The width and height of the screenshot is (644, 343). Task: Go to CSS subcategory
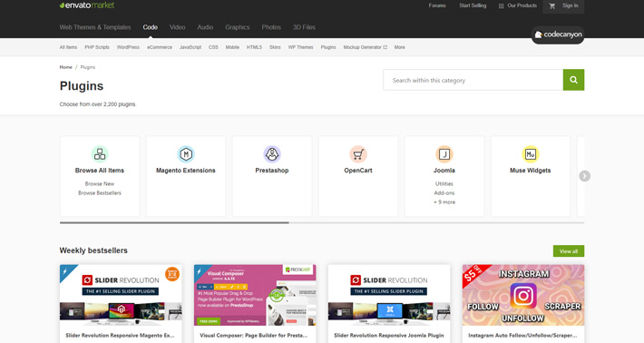(x=213, y=47)
